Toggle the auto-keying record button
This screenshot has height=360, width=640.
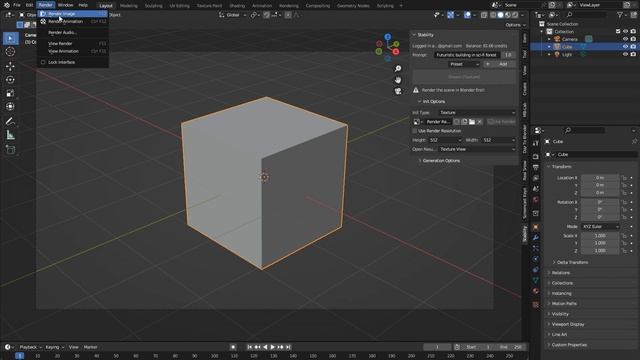point(233,347)
